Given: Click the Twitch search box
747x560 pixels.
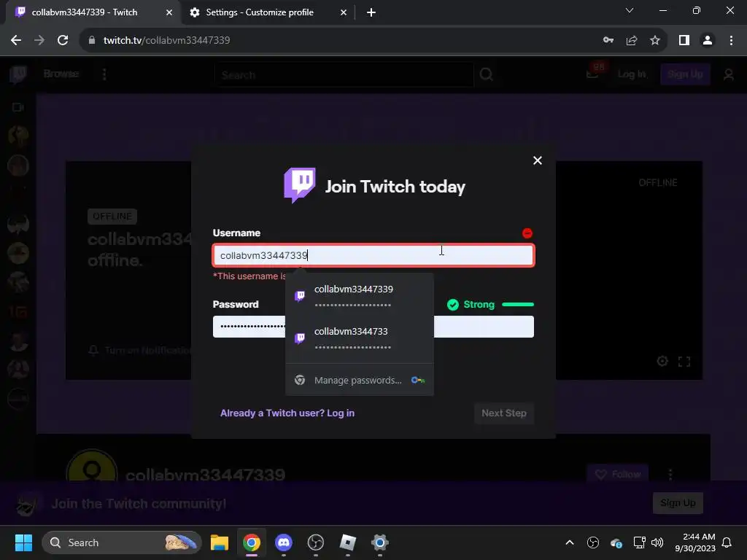Looking at the screenshot, I should click(x=344, y=75).
